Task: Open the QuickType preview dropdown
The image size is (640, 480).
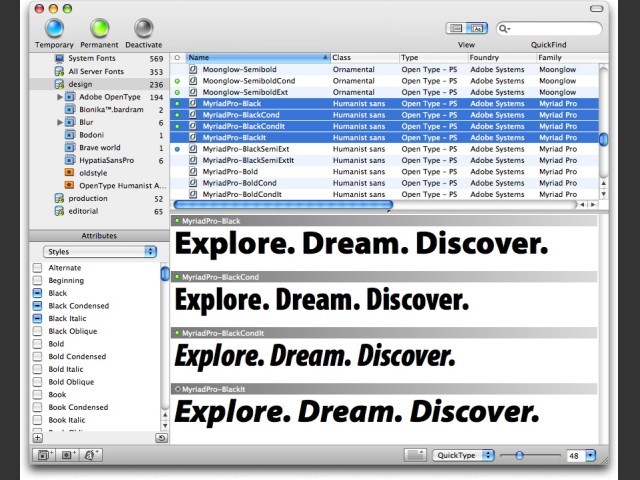Action: 463,455
